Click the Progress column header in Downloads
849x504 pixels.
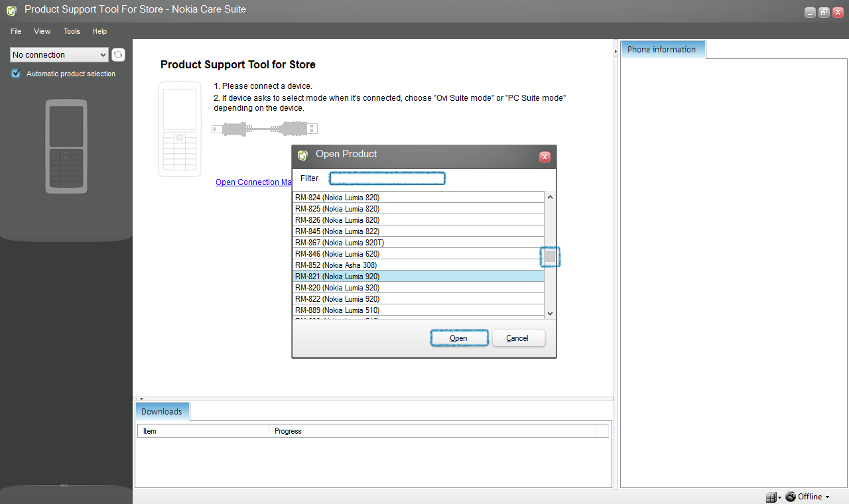coord(433,431)
